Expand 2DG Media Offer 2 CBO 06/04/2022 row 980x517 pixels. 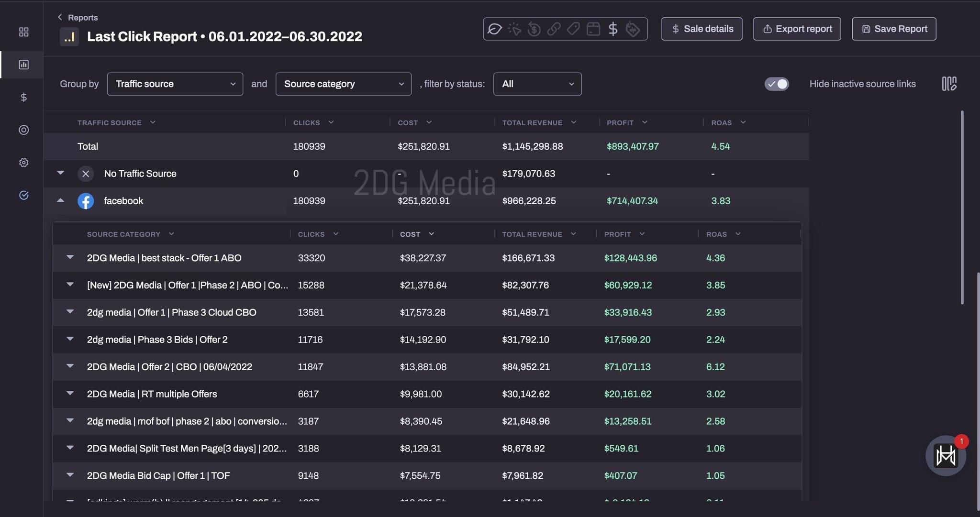[70, 366]
